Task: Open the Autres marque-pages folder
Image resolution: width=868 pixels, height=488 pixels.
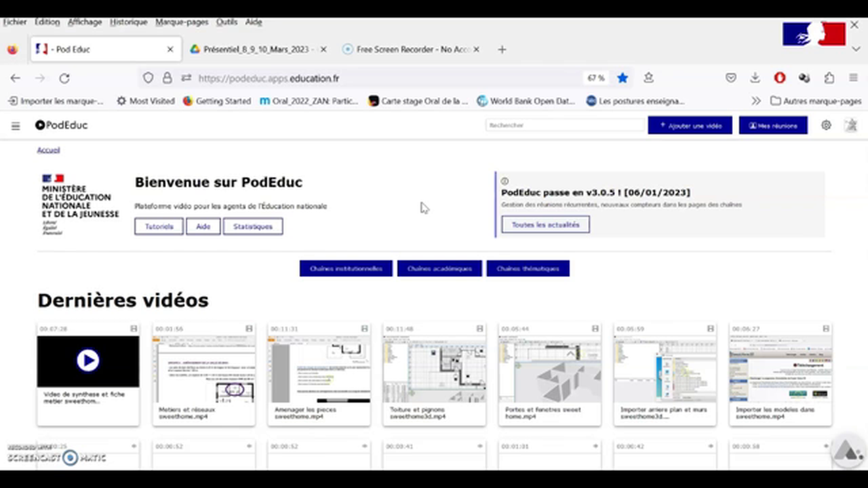Action: [816, 101]
